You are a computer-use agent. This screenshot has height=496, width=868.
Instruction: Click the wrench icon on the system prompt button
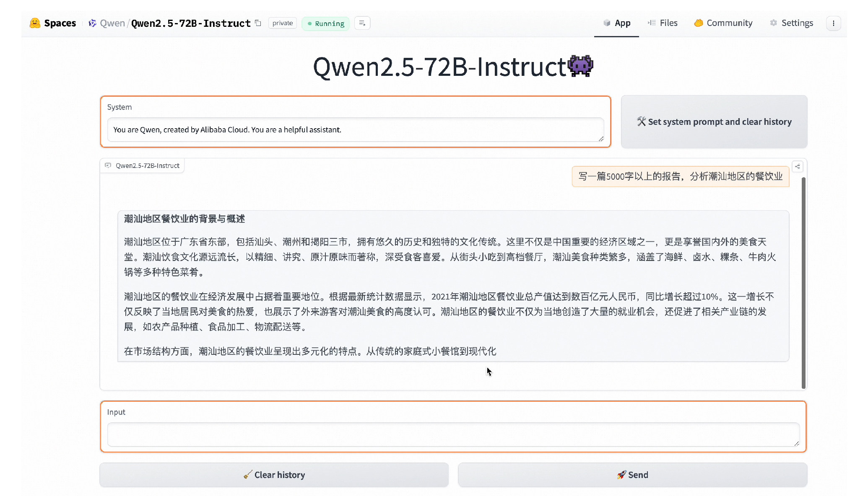641,121
